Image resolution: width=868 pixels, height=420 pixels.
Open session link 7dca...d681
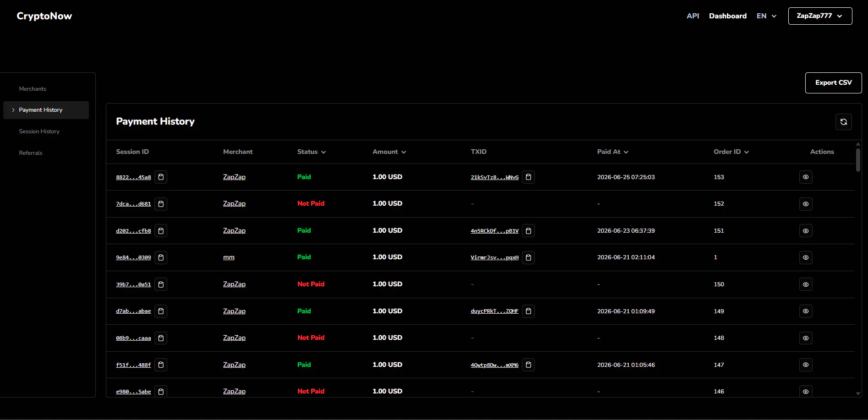(133, 204)
